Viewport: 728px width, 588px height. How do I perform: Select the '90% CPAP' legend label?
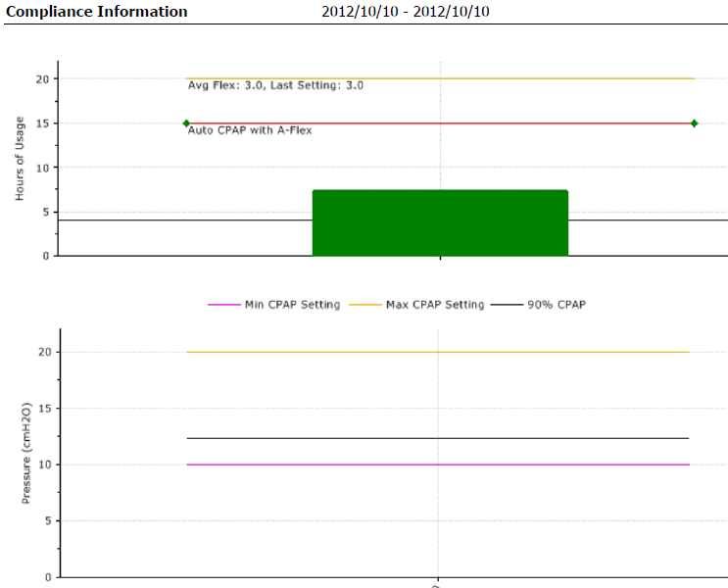tap(557, 305)
